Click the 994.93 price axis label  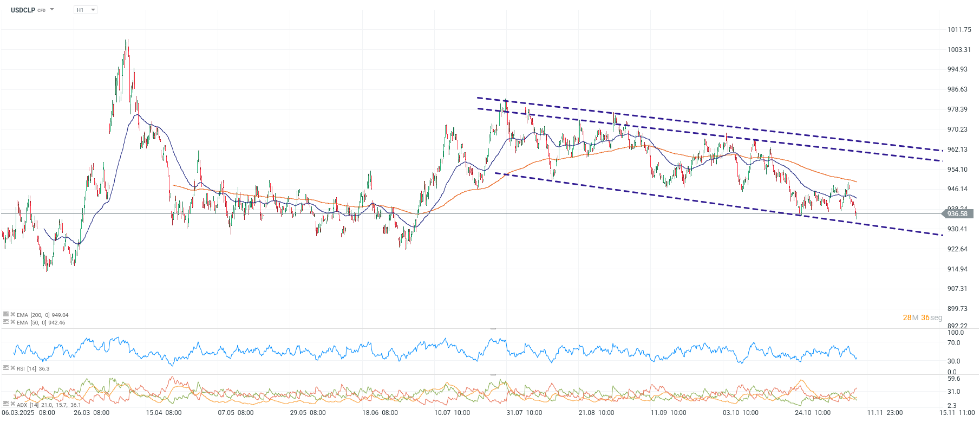[957, 69]
